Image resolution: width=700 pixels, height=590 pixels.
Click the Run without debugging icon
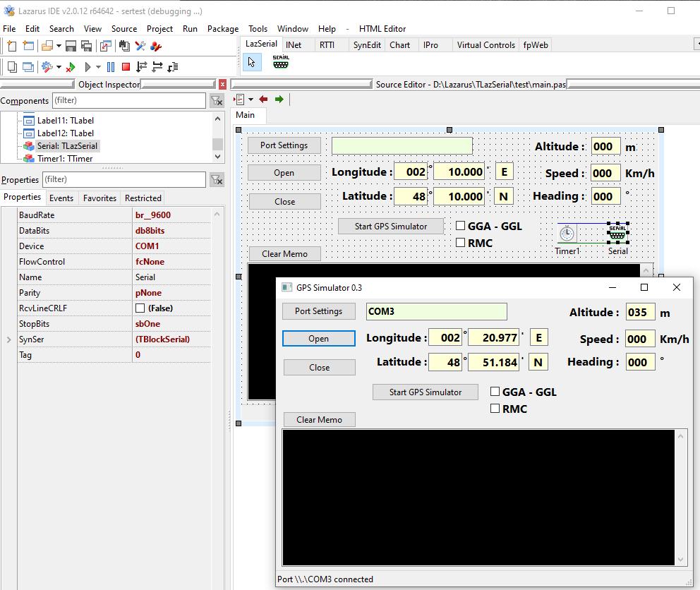coord(71,67)
